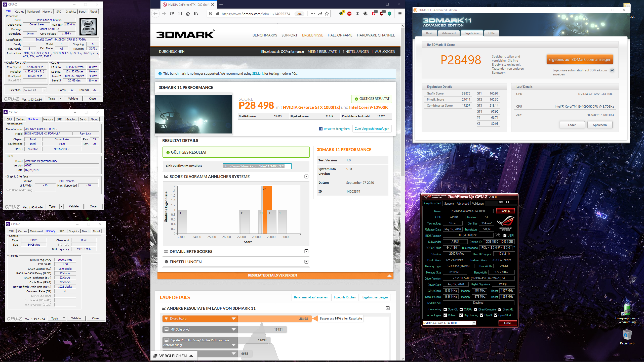Toggle the UEFI checkbox in GPU-Z
644x362 pixels.
click(x=505, y=236)
